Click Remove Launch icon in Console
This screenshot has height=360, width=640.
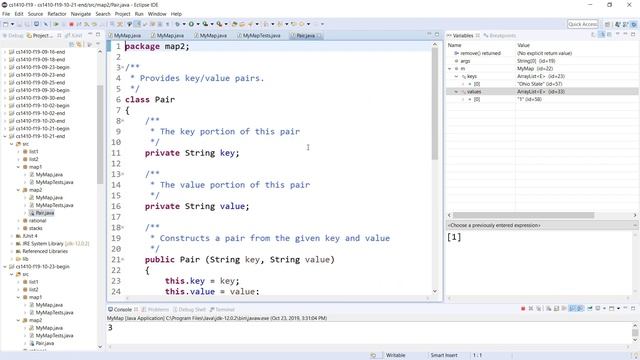click(x=531, y=309)
